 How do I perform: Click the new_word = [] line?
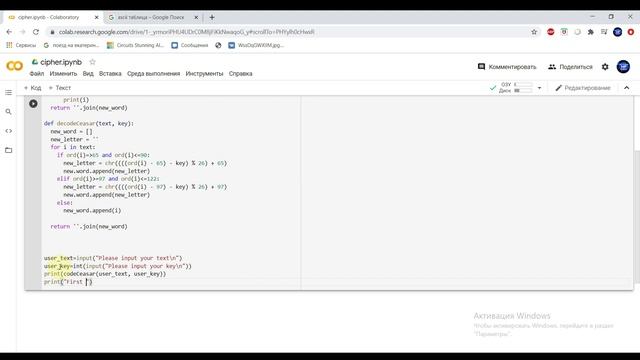(x=71, y=131)
